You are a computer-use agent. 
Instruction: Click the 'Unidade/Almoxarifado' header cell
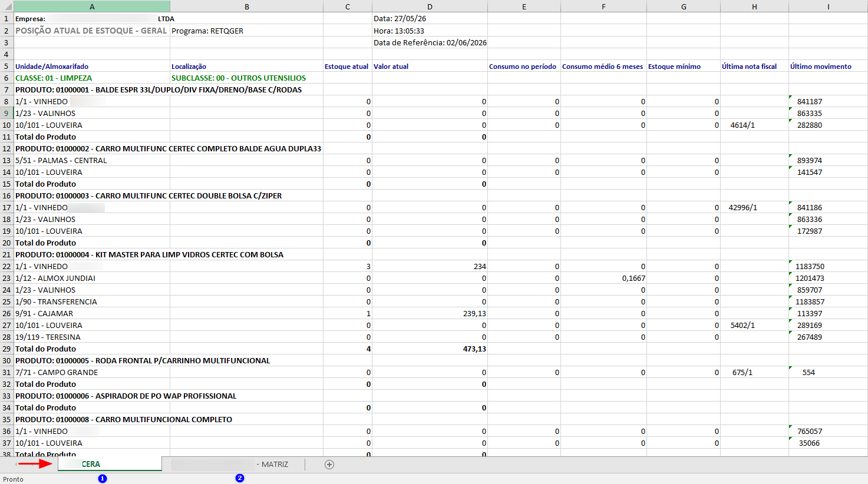click(x=92, y=66)
